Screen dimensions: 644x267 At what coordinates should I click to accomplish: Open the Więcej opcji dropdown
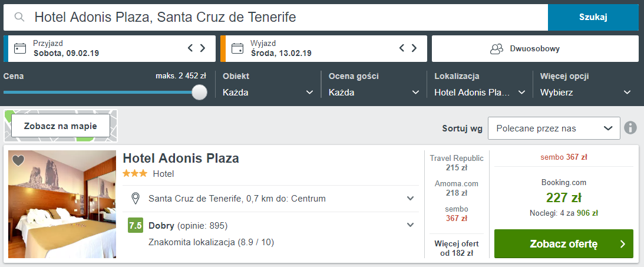(586, 93)
